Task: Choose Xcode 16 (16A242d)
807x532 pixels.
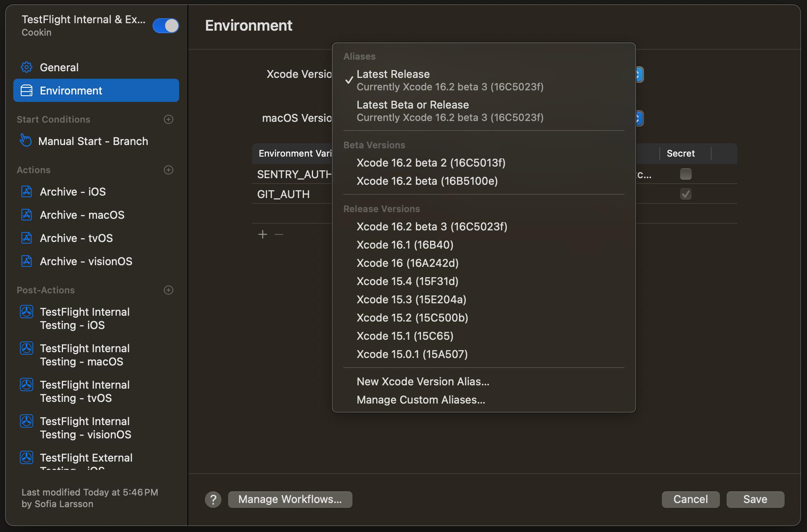Action: pyautogui.click(x=484, y=263)
